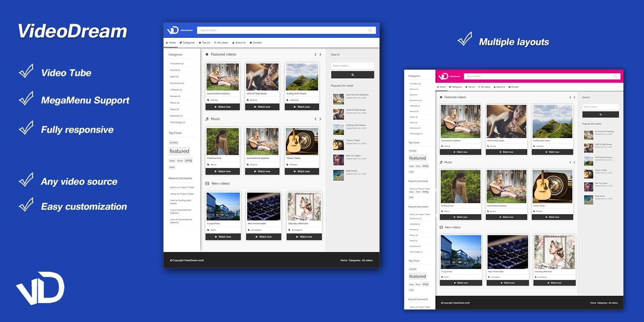Click the VD logo in blue-header mockup
The height and width of the screenshot is (322, 644).
pos(173,30)
